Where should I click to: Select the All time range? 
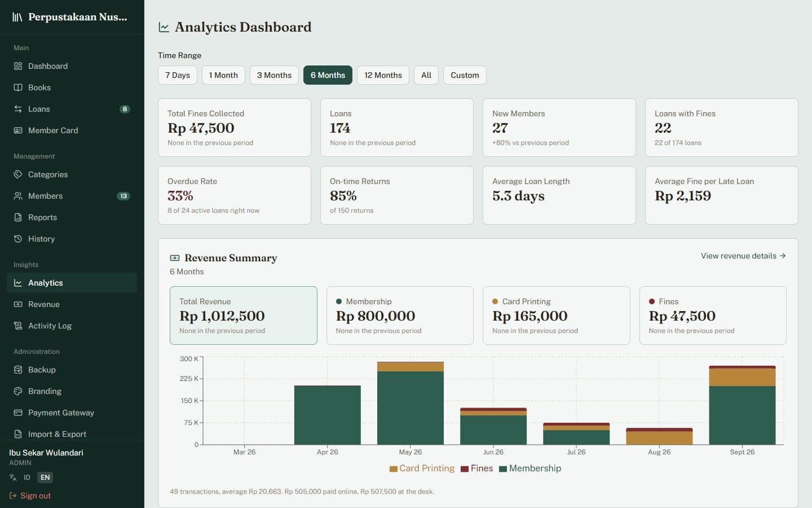pyautogui.click(x=426, y=75)
